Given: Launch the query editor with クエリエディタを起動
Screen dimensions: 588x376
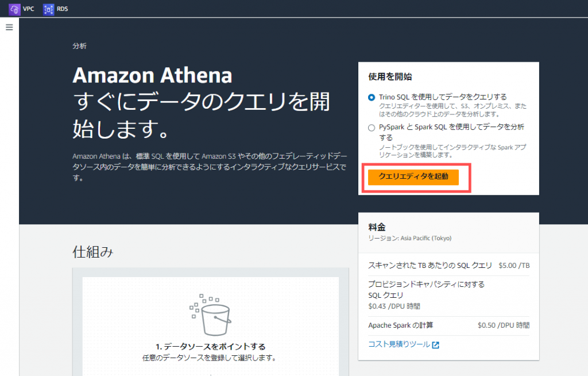Looking at the screenshot, I should (415, 178).
